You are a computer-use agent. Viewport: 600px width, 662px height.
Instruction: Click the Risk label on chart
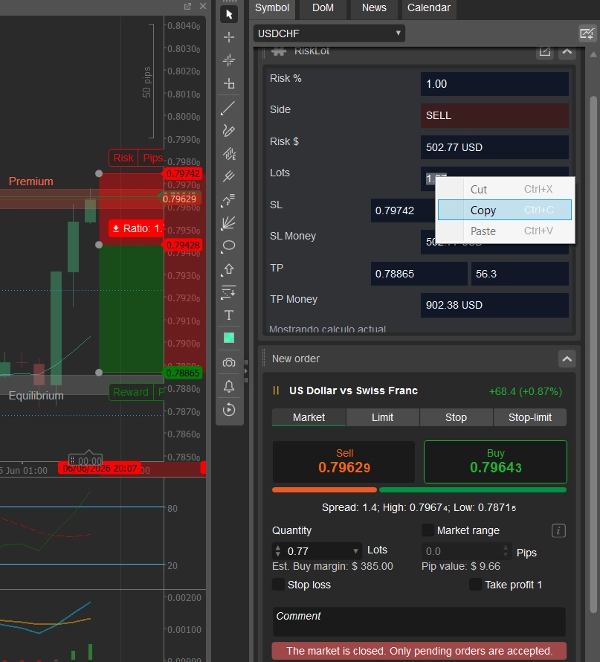click(x=123, y=158)
